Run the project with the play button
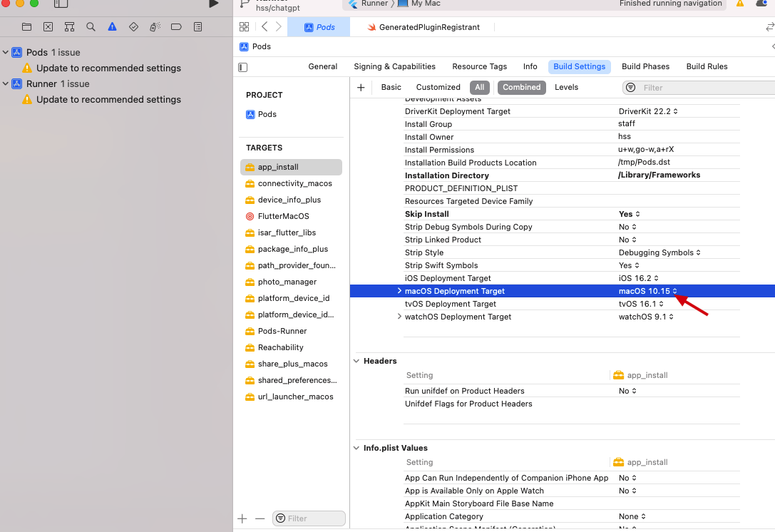775x532 pixels. (213, 4)
